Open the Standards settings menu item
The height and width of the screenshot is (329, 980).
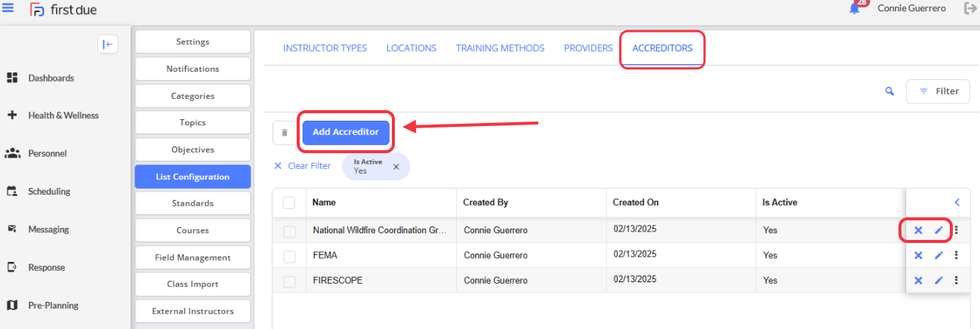coord(193,203)
